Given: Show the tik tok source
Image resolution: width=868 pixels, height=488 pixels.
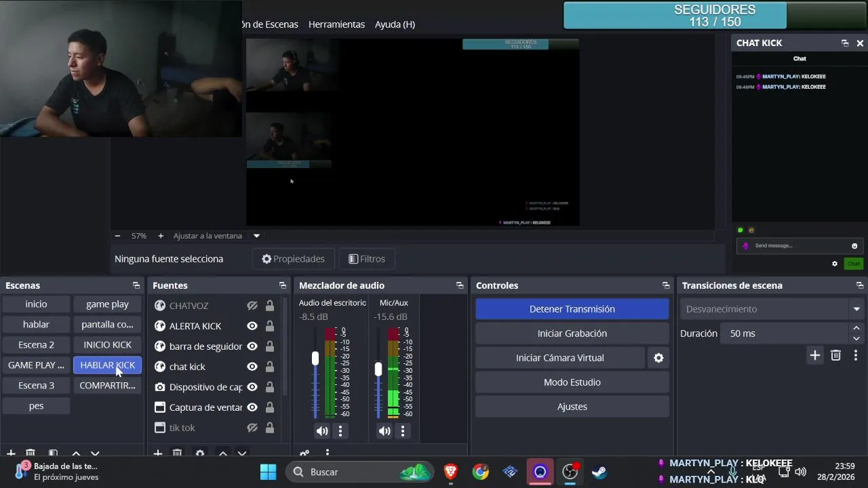Looking at the screenshot, I should click(x=252, y=428).
